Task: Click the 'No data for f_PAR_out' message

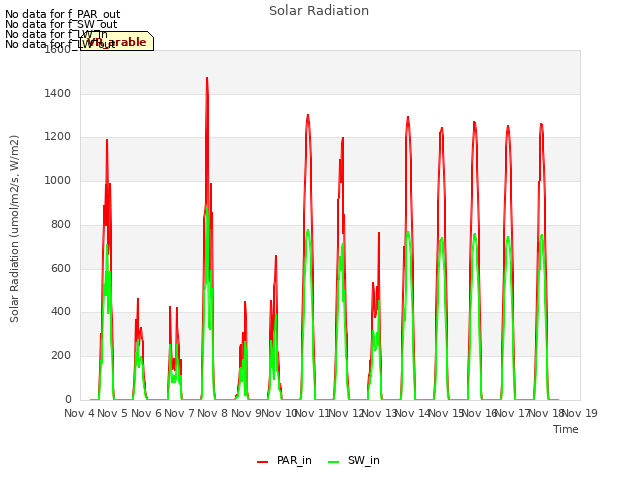Action: 62,14
